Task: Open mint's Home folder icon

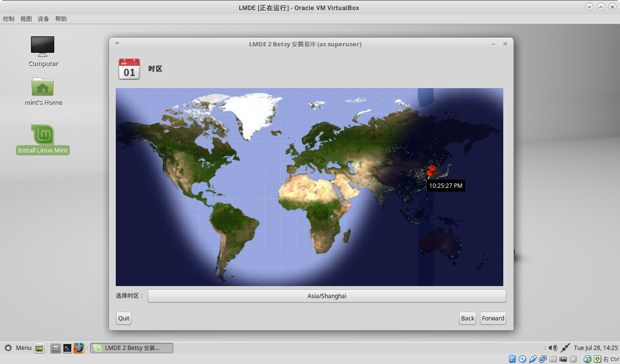Action: 43,87
